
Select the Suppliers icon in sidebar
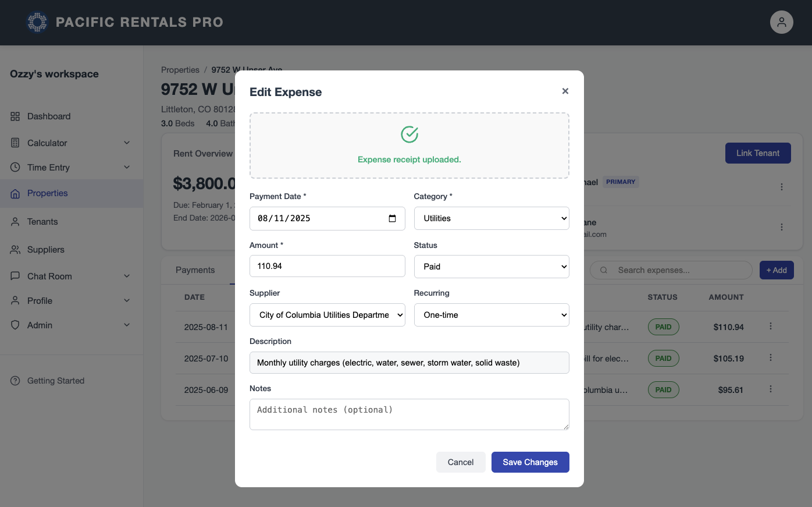(15, 249)
